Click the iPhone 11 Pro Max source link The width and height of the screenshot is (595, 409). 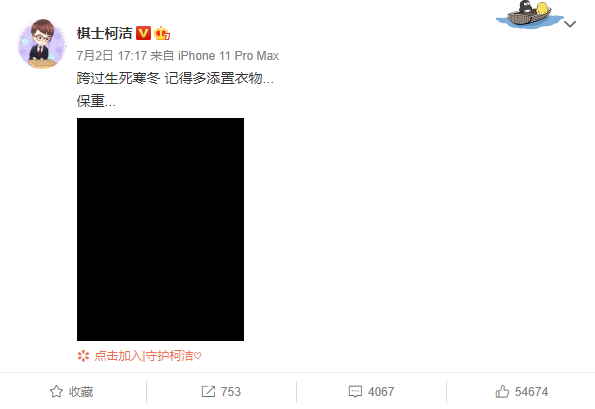(228, 56)
